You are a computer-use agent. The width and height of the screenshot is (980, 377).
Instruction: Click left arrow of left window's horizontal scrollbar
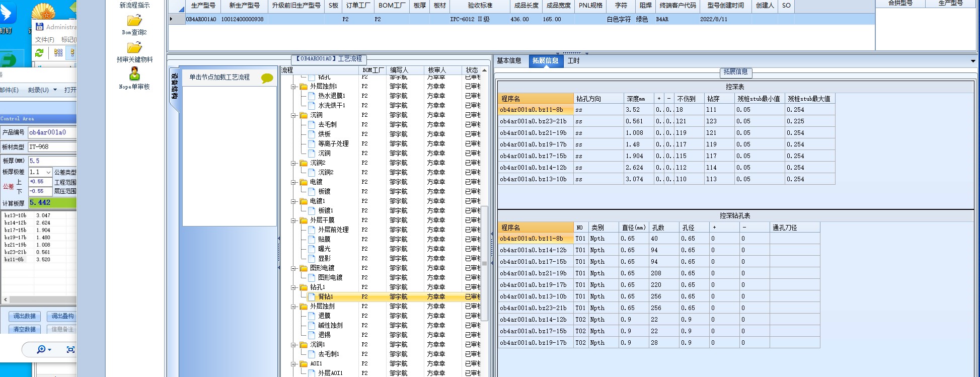[x=6, y=299]
